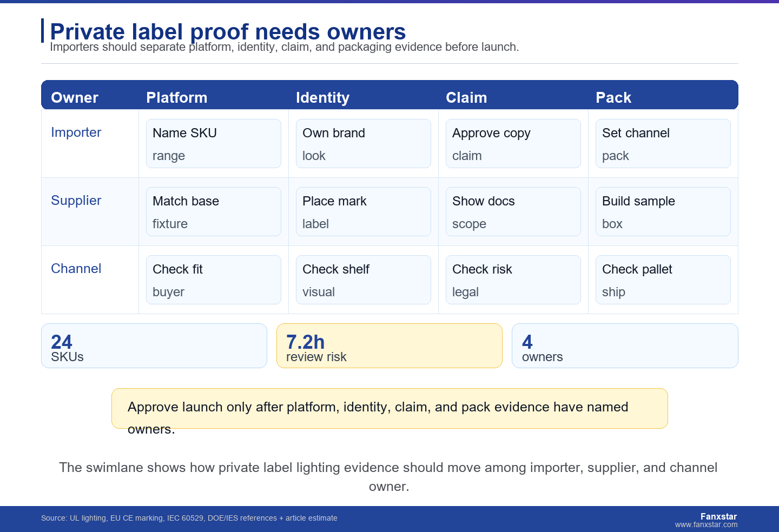Open the 'Name SKU range' card

[x=214, y=144]
